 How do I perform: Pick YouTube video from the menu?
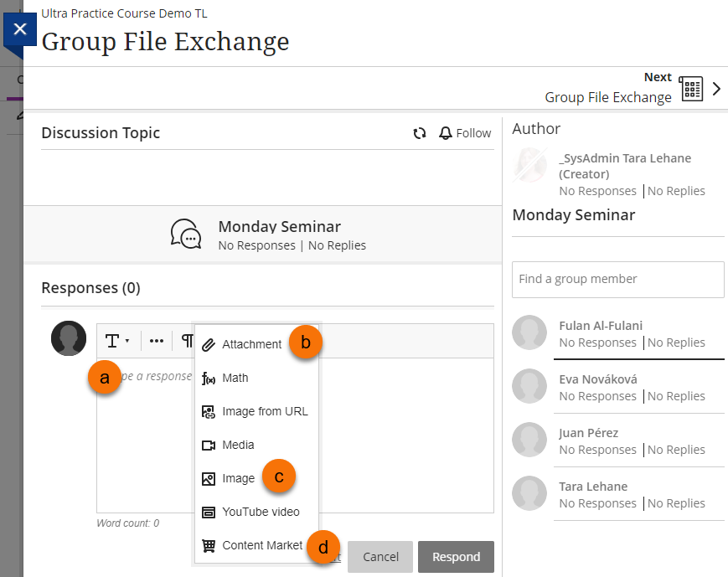click(x=260, y=512)
